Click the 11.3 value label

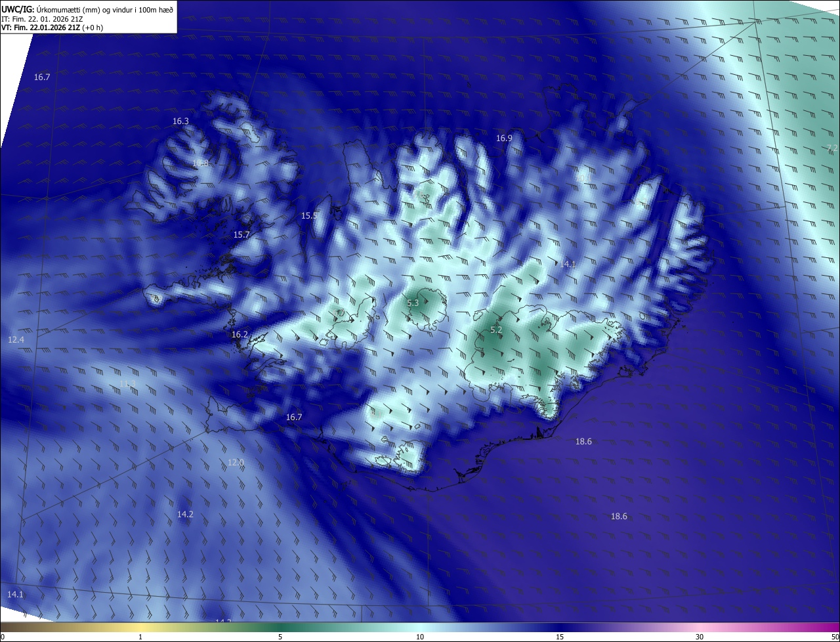point(128,383)
